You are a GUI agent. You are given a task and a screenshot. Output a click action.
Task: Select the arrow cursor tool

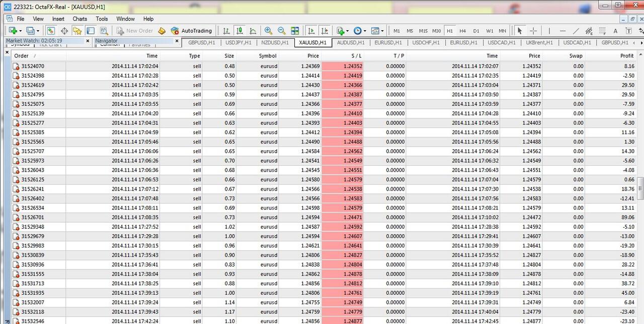click(520, 31)
